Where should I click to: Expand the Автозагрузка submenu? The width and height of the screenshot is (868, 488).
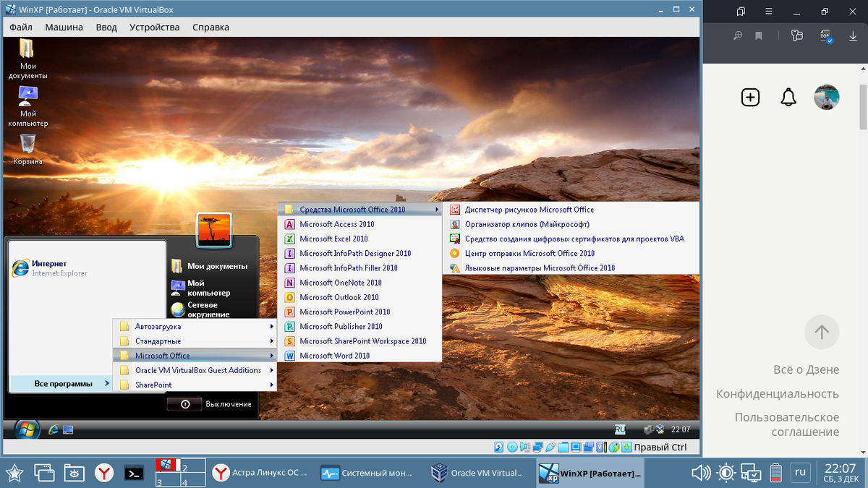click(195, 326)
